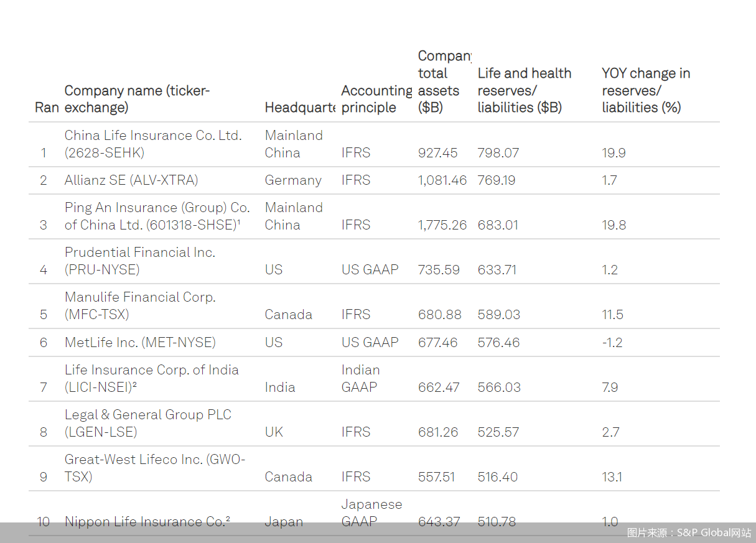Select the Nippon Life Insurance Co. cell

147,522
